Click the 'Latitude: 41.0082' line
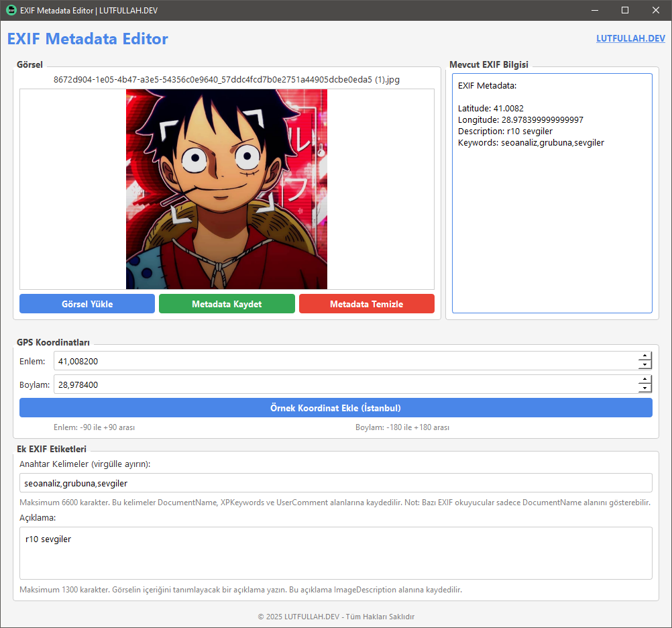The width and height of the screenshot is (672, 628). (491, 109)
